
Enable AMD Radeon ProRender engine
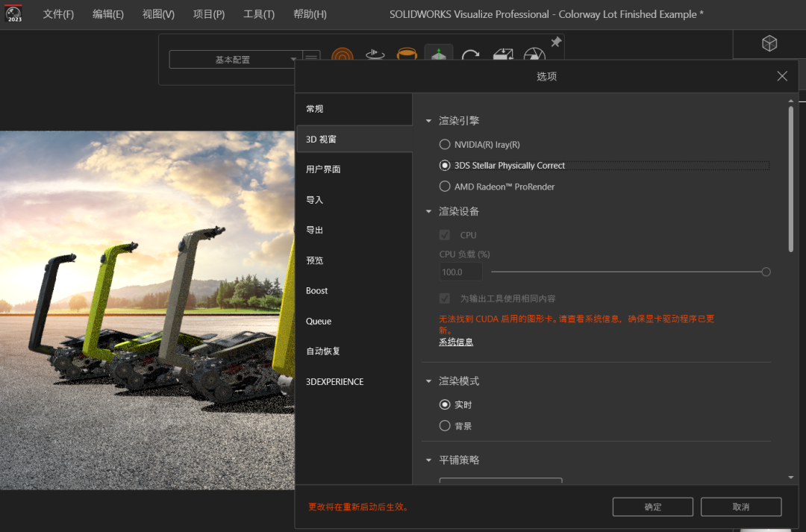pos(445,187)
